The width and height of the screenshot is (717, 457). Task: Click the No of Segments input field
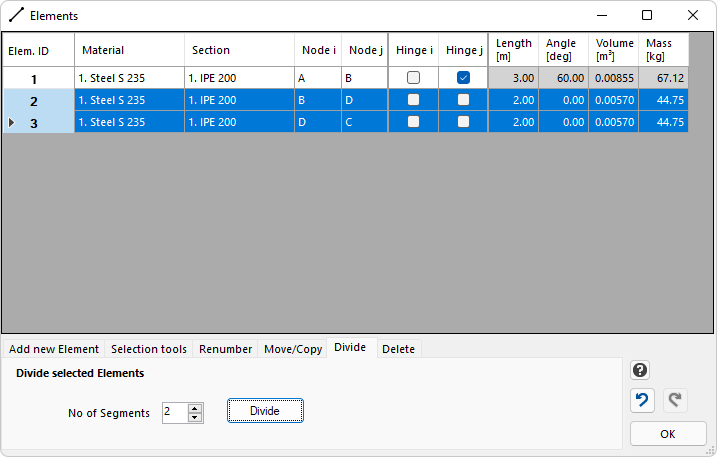click(175, 413)
